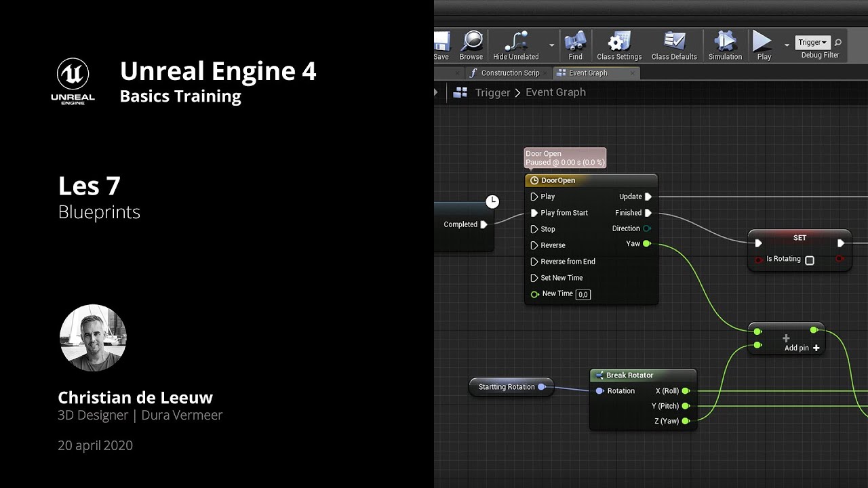Screen dimensions: 868x488
Task: Click the Reverse from End execution pin
Action: tap(534, 262)
